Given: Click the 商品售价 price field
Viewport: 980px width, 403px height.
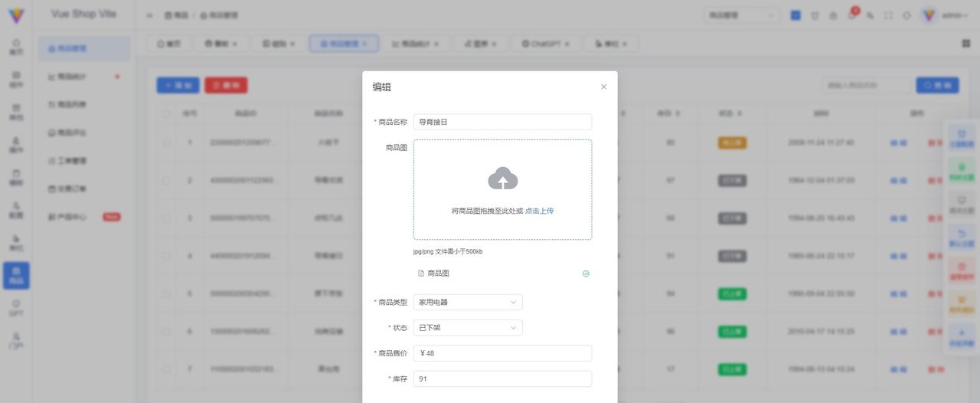Looking at the screenshot, I should [x=502, y=353].
